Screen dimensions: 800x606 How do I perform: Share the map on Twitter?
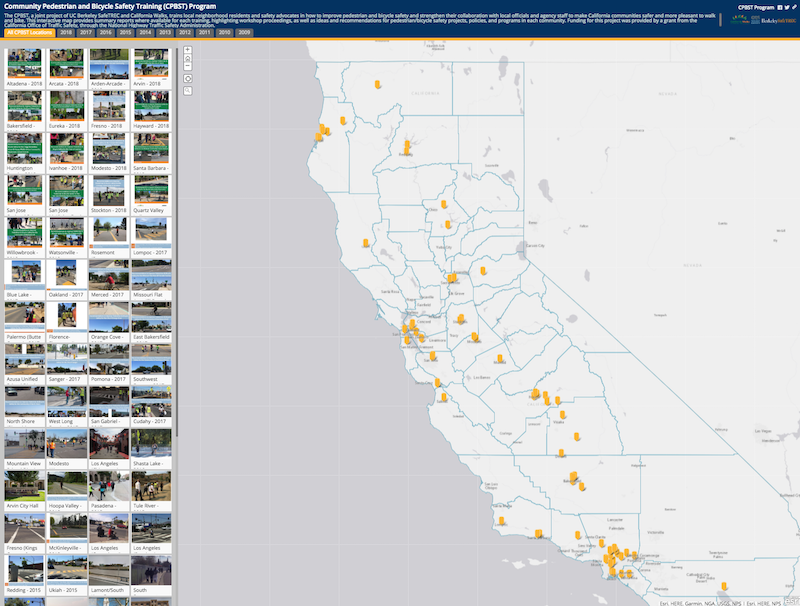(787, 8)
